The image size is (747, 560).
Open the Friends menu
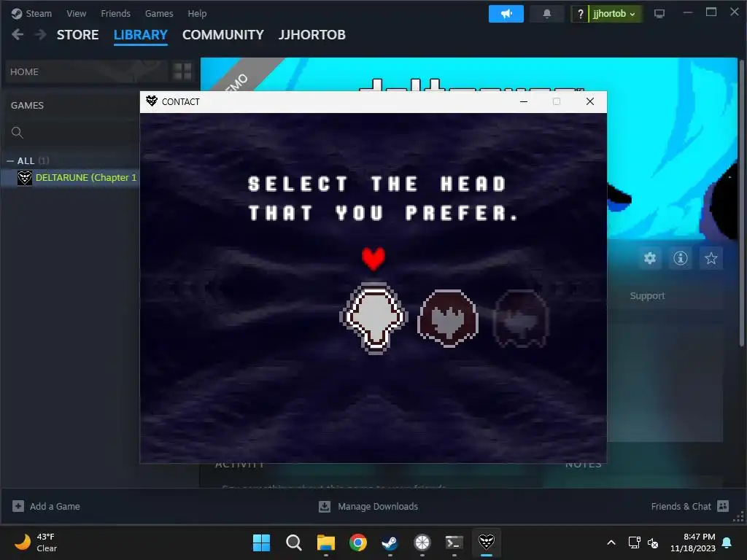pos(115,13)
